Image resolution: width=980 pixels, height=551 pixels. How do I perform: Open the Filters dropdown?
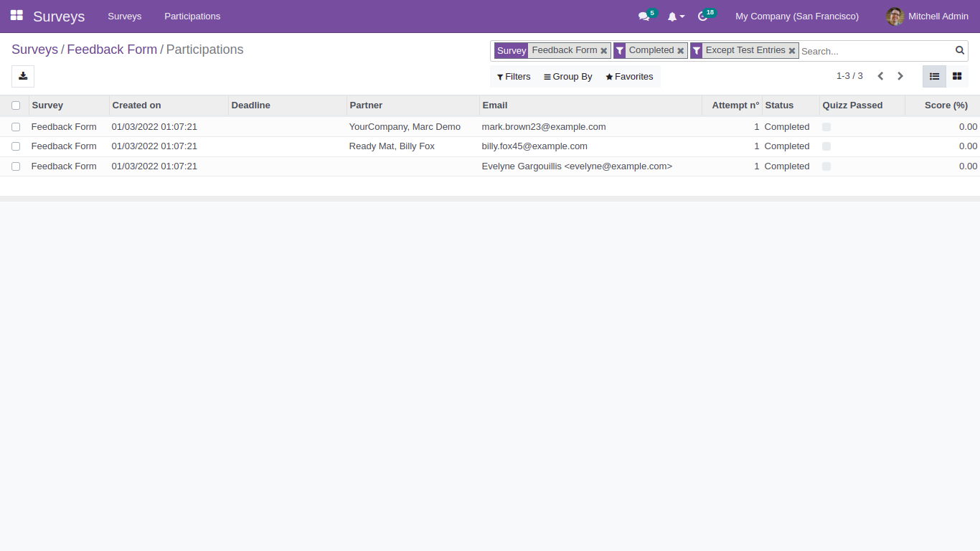(513, 76)
